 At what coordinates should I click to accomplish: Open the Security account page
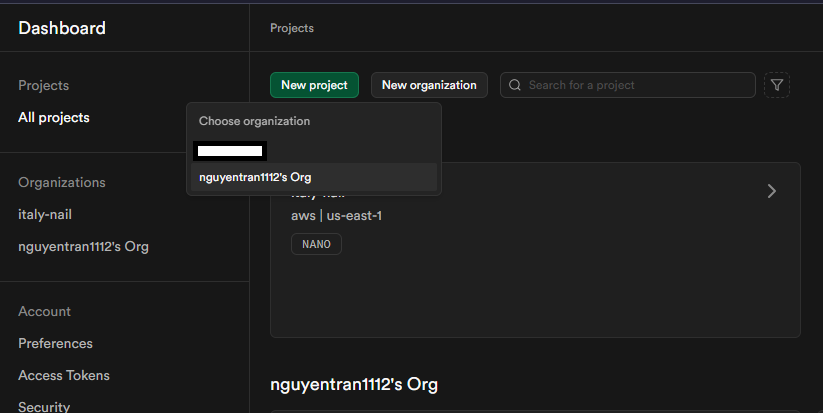click(44, 406)
